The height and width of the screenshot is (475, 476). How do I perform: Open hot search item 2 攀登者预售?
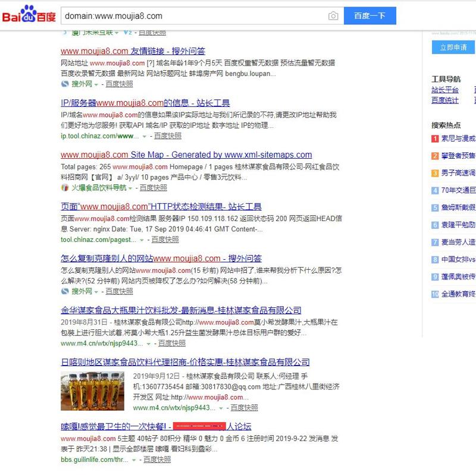(x=458, y=156)
